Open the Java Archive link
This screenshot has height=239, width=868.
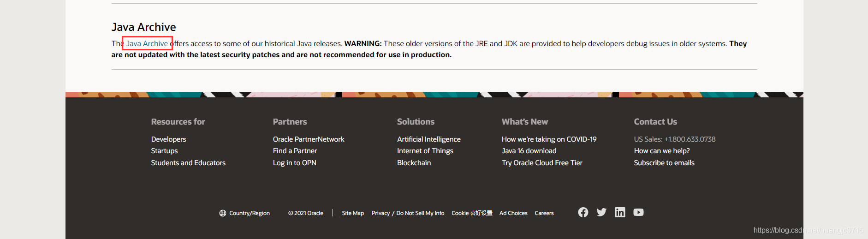(x=147, y=43)
